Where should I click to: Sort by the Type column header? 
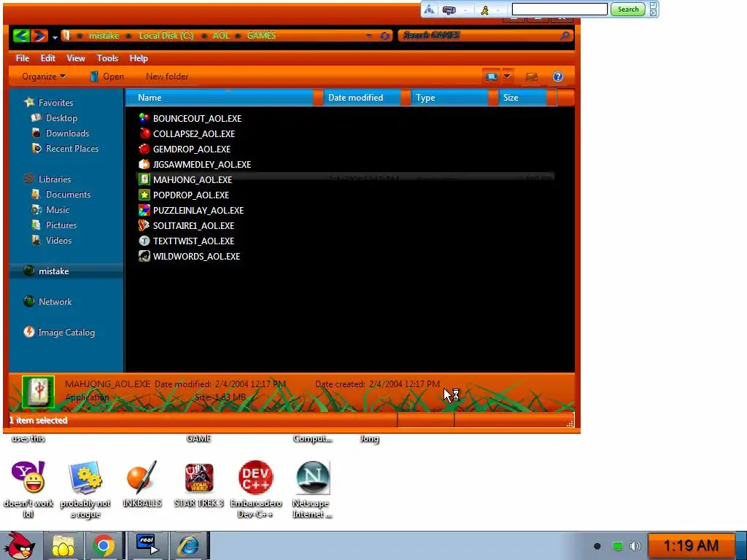tap(449, 98)
